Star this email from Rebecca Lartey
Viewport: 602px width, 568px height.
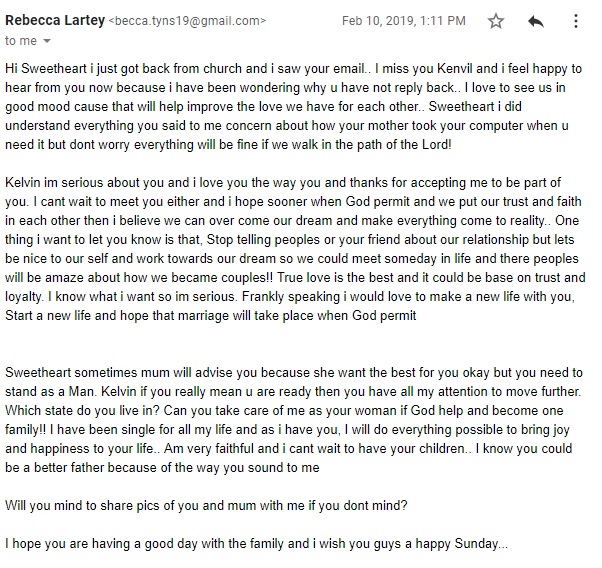tap(496, 21)
